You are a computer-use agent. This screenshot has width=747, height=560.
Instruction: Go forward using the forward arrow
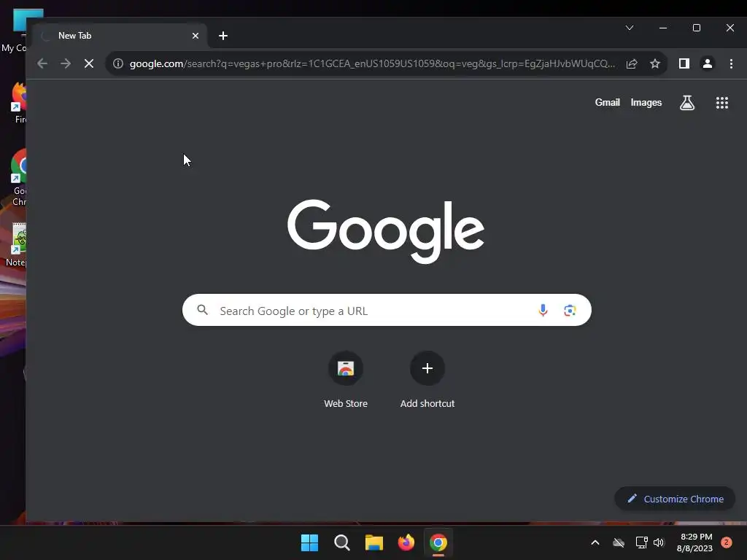click(65, 63)
